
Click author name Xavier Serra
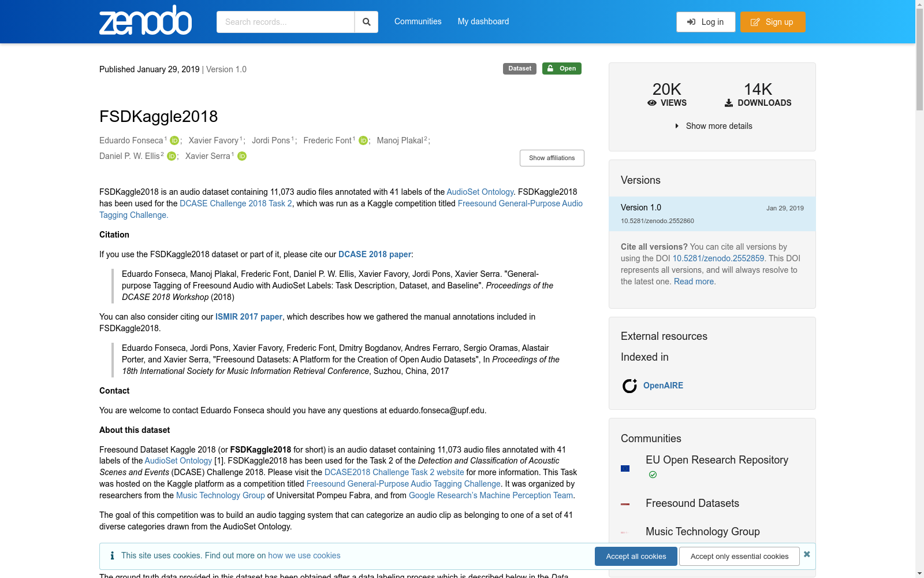pos(208,156)
